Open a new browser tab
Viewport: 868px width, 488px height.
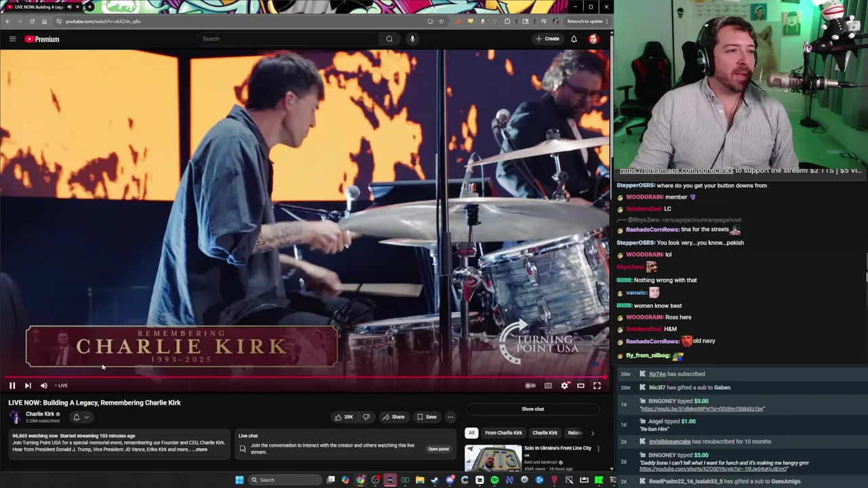tap(90, 7)
